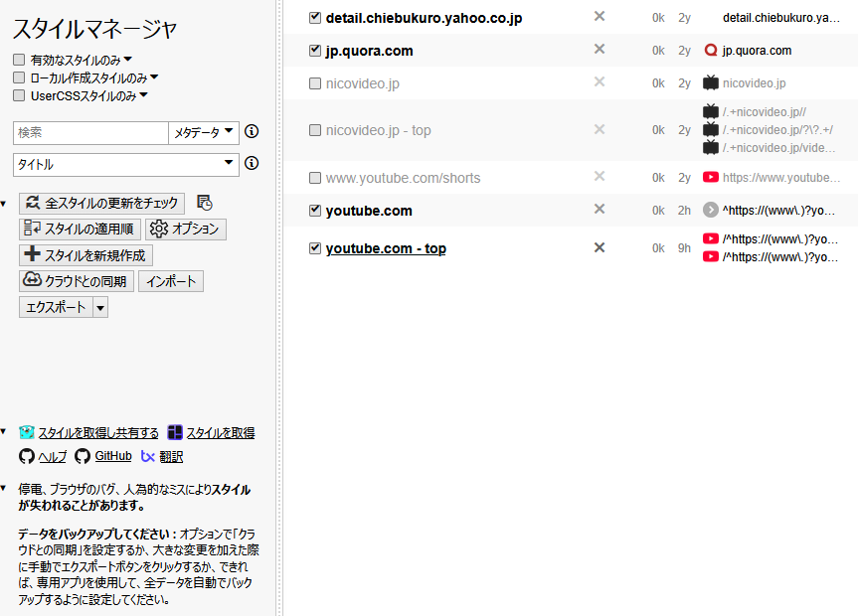Collapse the actions section triangle beside 全スタイルの更新をチェック

tap(3, 204)
